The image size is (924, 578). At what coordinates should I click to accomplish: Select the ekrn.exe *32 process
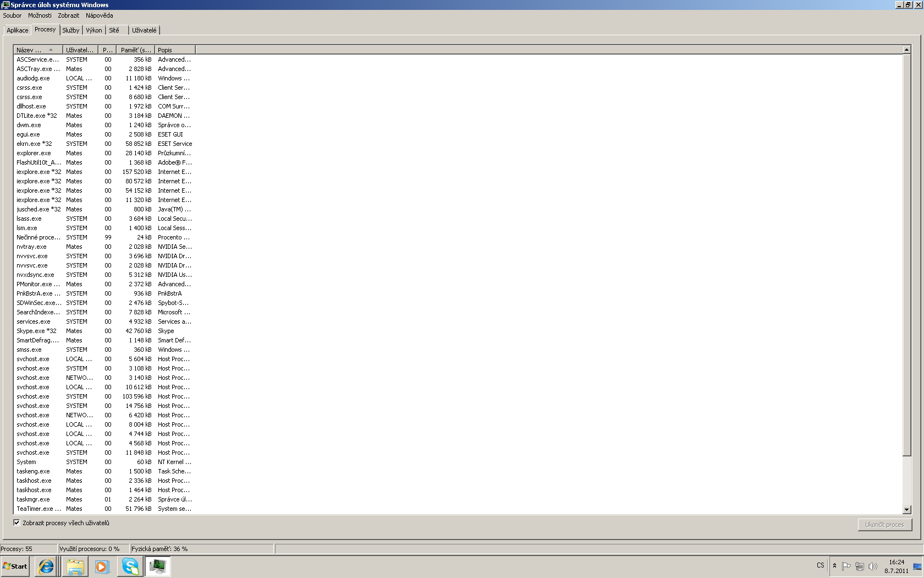(x=105, y=144)
